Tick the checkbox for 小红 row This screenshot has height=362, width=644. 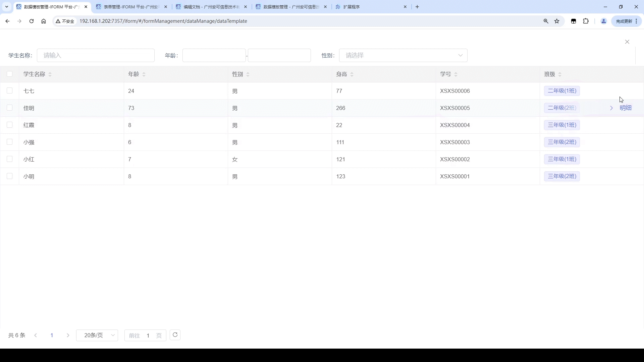click(x=9, y=159)
